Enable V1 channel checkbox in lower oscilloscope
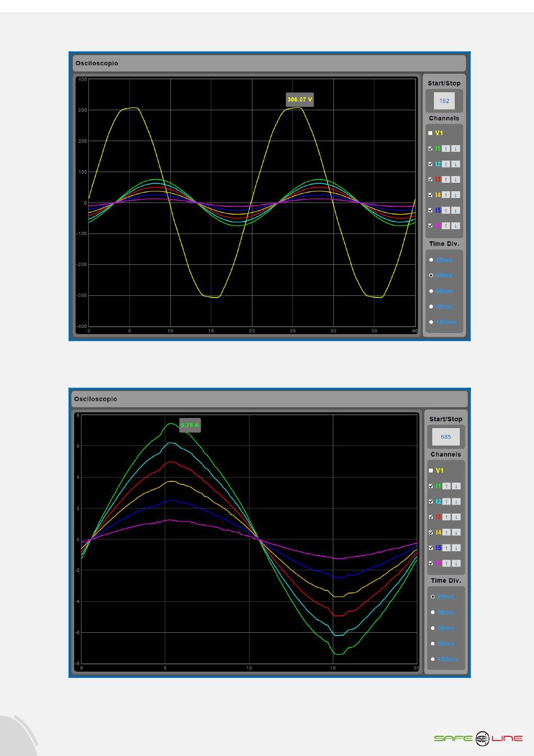This screenshot has width=534, height=756. coord(431,470)
